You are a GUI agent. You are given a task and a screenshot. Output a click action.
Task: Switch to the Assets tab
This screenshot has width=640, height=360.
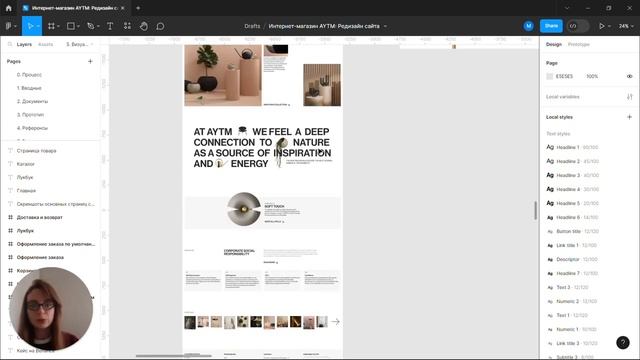pos(45,44)
